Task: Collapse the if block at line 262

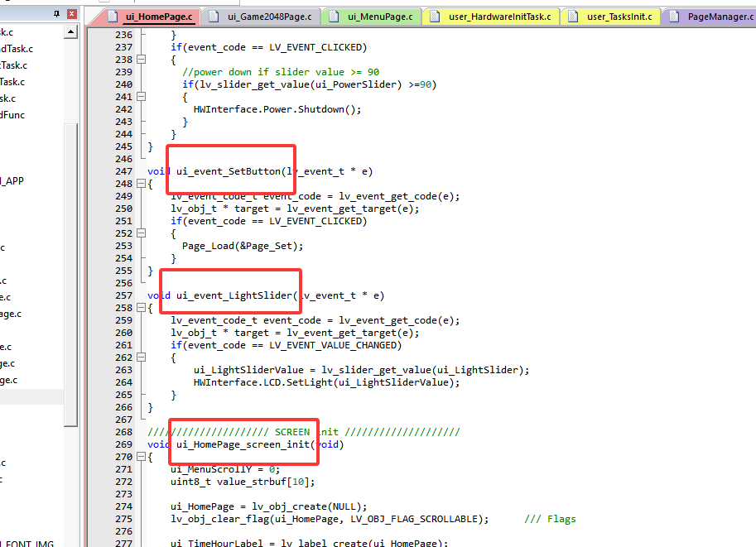Action: (141, 357)
